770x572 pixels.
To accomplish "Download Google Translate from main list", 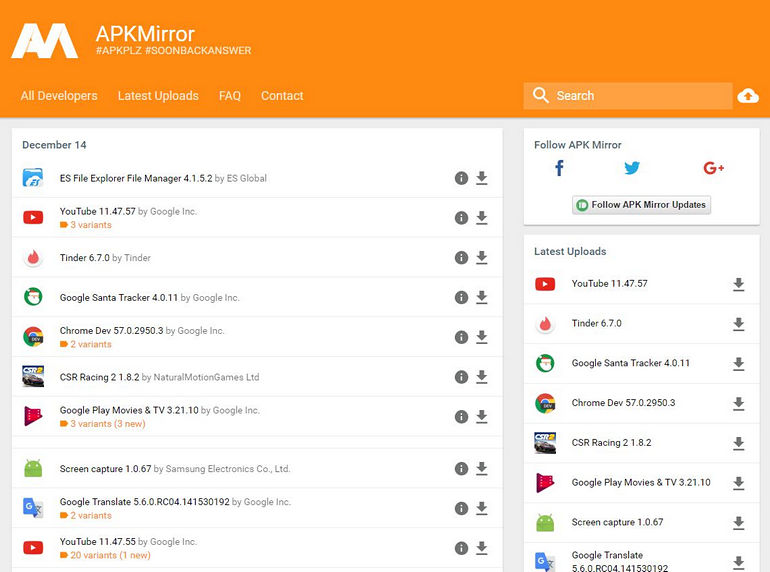I will point(482,508).
